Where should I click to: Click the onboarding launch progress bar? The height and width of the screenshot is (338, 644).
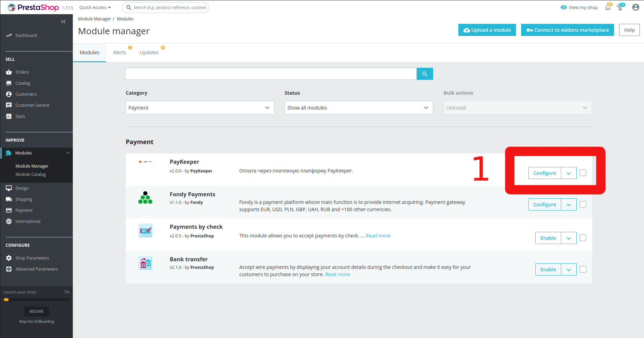pyautogui.click(x=37, y=300)
